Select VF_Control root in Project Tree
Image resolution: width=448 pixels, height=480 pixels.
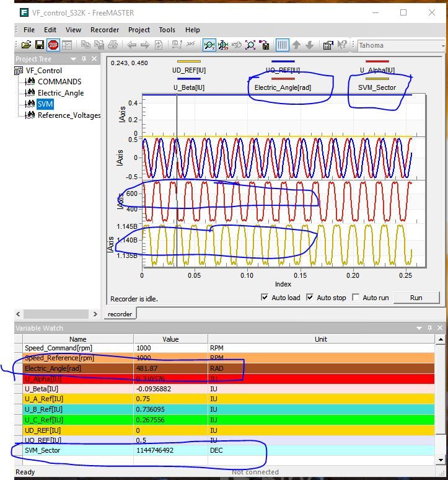[x=44, y=71]
